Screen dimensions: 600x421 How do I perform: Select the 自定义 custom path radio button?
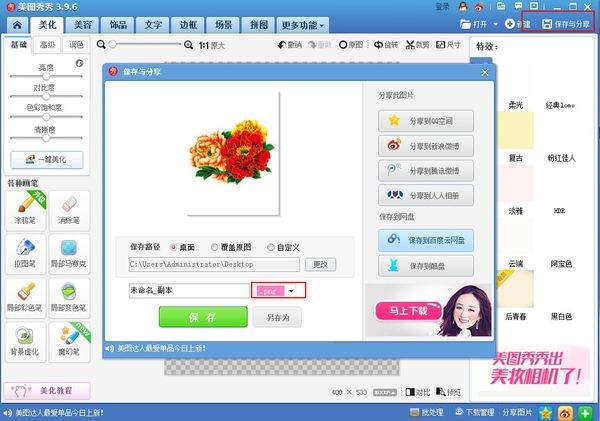click(271, 248)
